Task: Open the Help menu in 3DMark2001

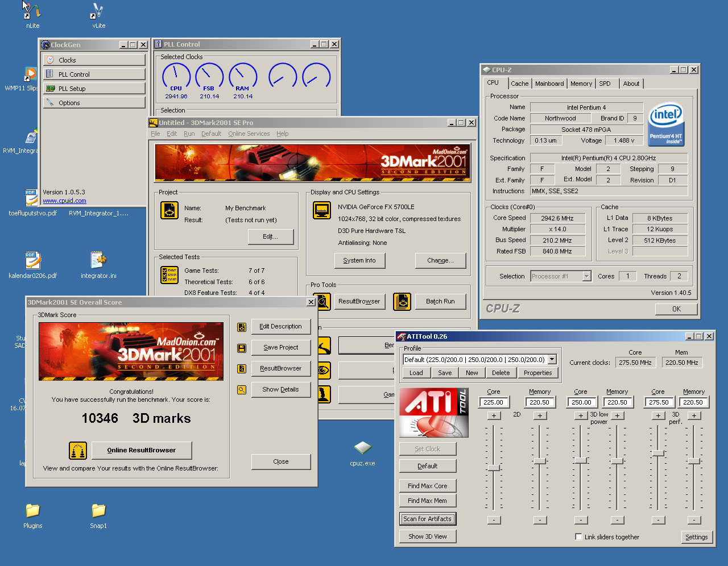Action: coord(283,134)
